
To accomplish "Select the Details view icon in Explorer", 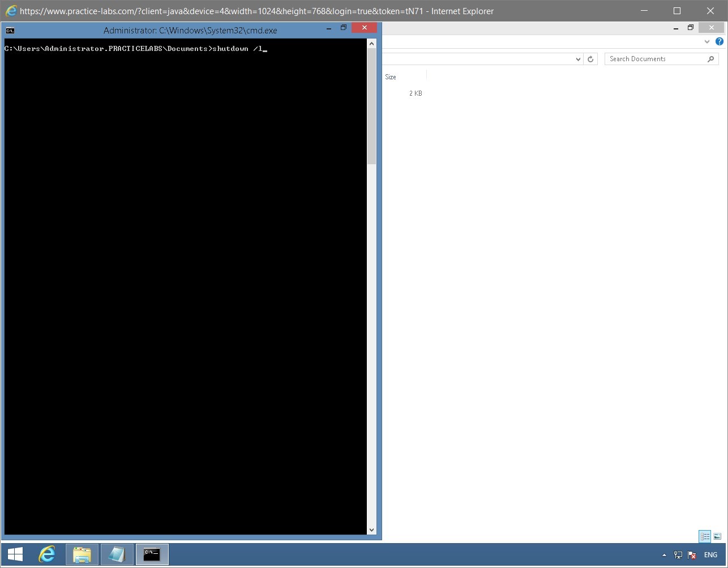I will tap(705, 536).
